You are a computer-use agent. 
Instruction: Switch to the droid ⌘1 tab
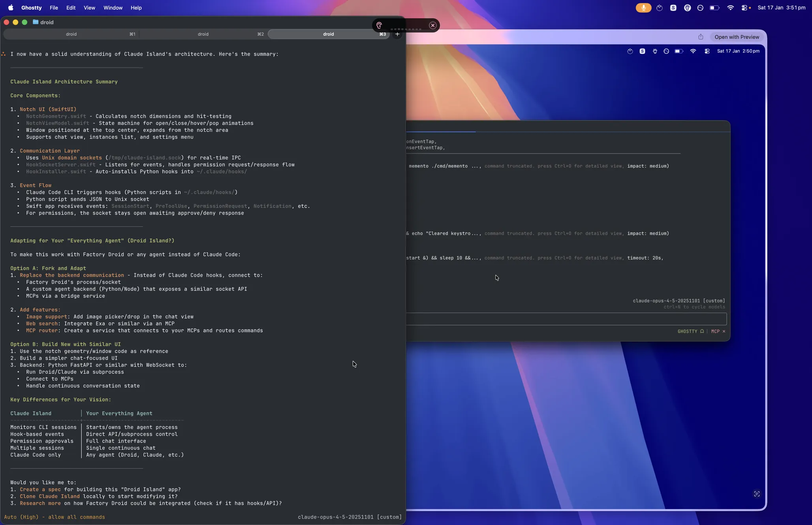coord(71,34)
